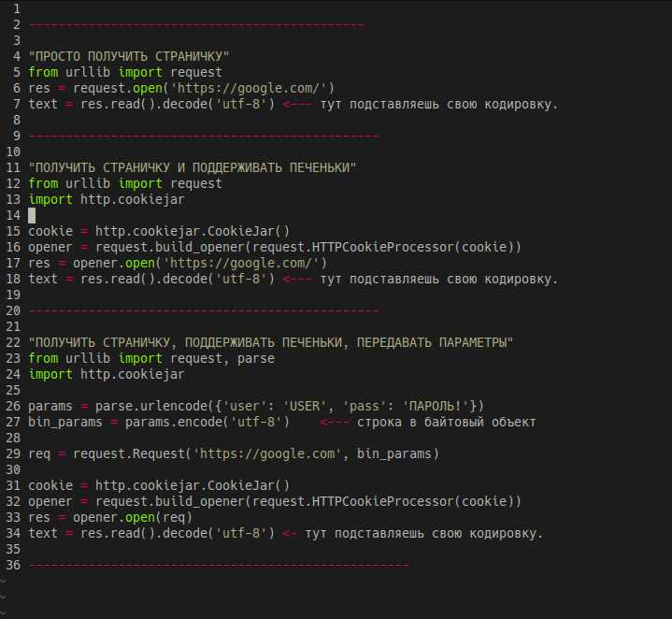The image size is (672, 619).
Task: Click "res = request.open('https://google.com/')" on line 6
Action: [181, 88]
